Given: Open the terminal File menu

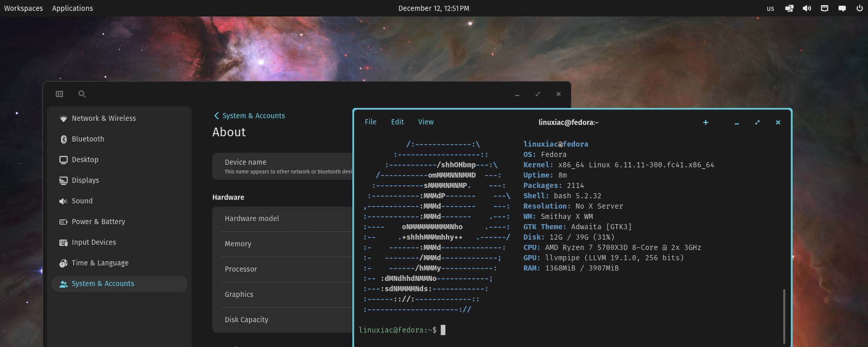Looking at the screenshot, I should 371,122.
